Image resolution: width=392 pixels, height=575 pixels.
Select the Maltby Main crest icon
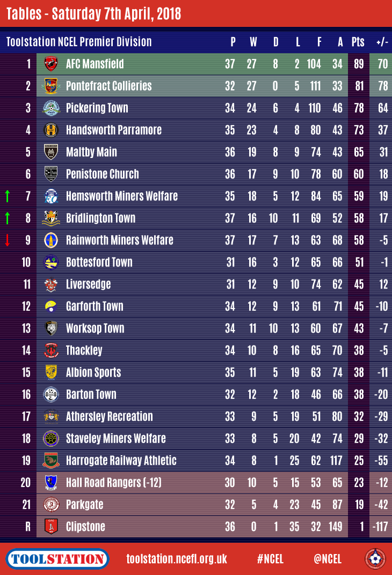[x=51, y=152]
